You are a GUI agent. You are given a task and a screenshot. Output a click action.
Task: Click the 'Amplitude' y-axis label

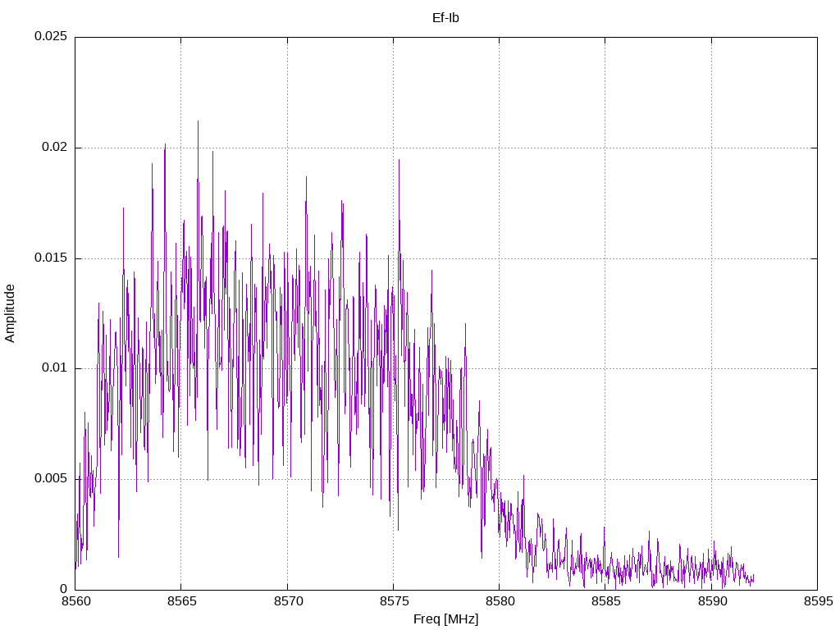click(x=10, y=313)
